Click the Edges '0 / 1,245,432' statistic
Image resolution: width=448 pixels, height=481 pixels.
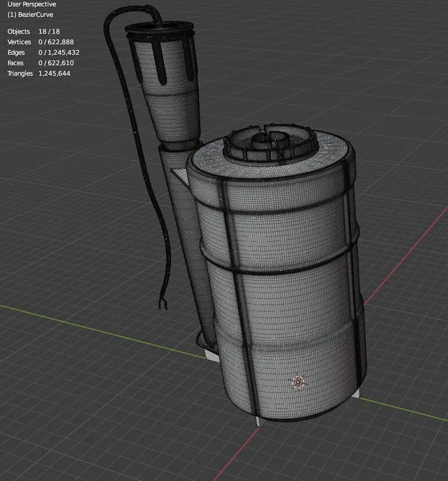59,52
